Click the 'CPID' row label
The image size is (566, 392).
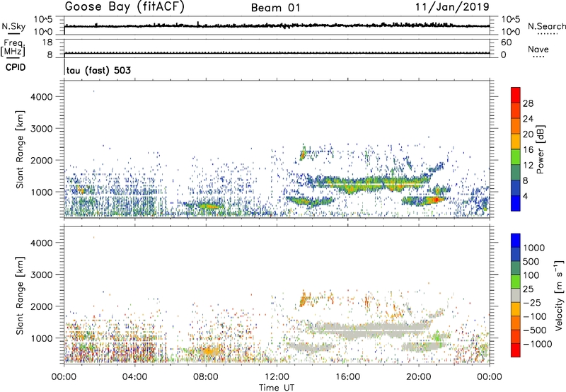[16, 67]
